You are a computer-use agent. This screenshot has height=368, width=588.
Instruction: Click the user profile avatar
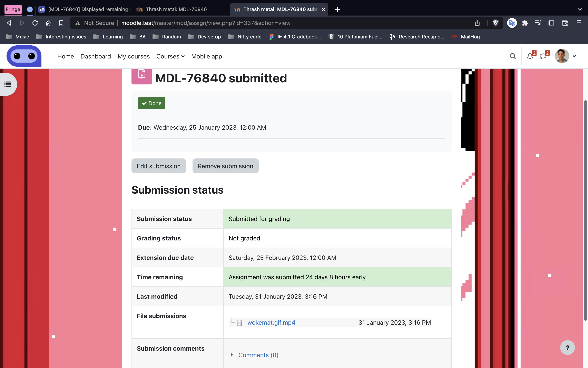click(x=562, y=56)
